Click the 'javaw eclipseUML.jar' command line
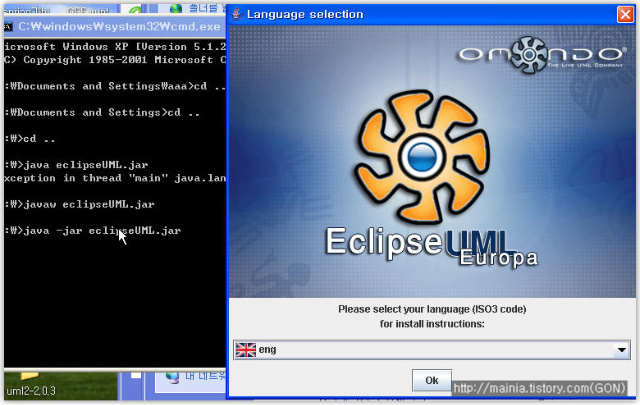This screenshot has width=640, height=405. [x=80, y=204]
